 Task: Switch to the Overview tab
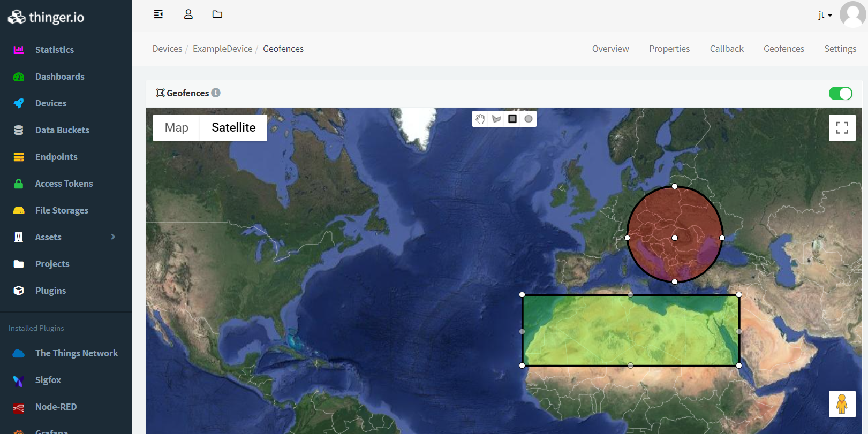click(x=610, y=49)
